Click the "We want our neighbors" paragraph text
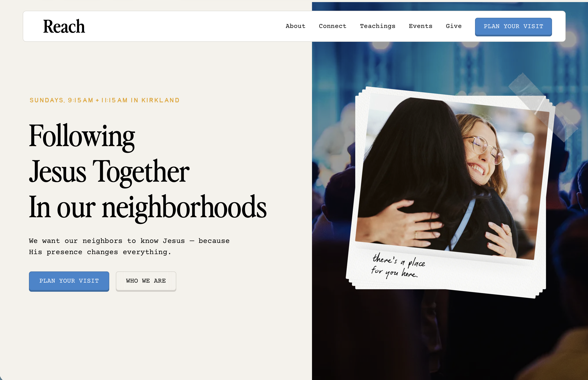588x380 pixels. 129,246
